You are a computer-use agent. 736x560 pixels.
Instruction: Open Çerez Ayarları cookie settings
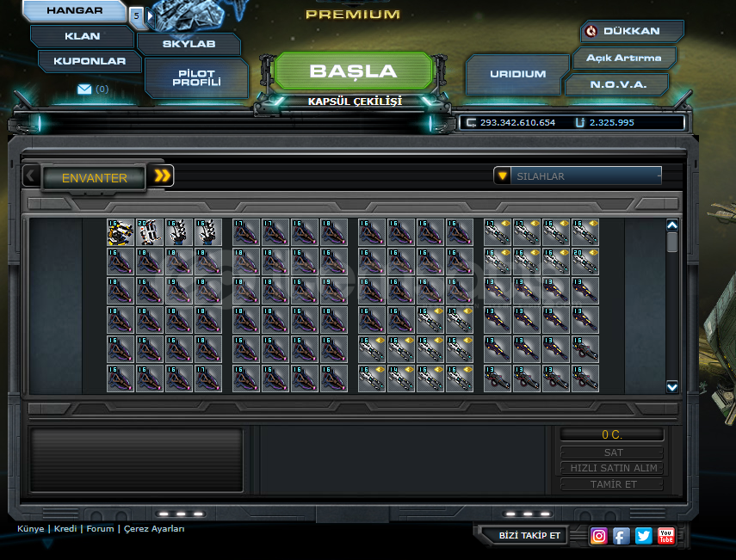coord(154,528)
